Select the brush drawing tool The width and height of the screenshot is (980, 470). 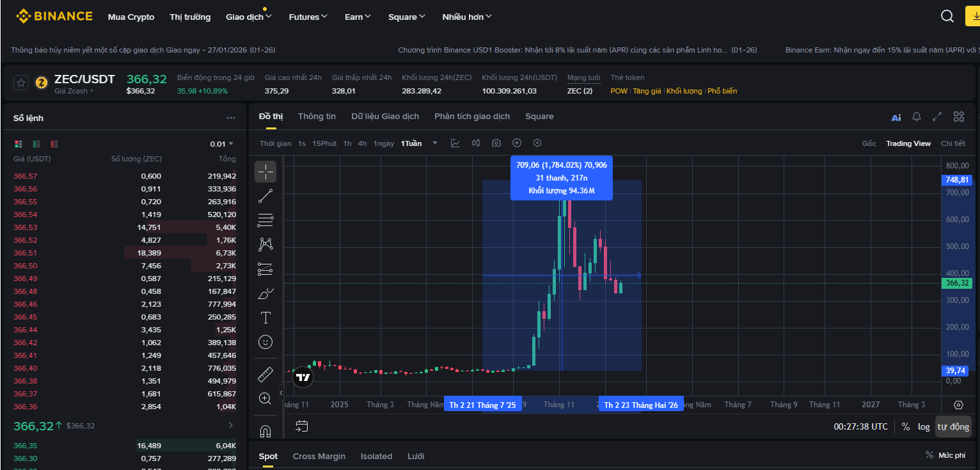(x=265, y=293)
